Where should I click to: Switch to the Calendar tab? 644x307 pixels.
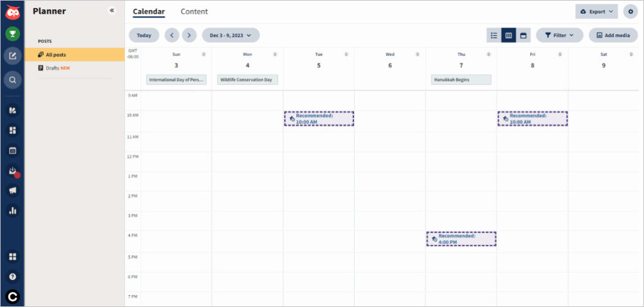[x=148, y=11]
